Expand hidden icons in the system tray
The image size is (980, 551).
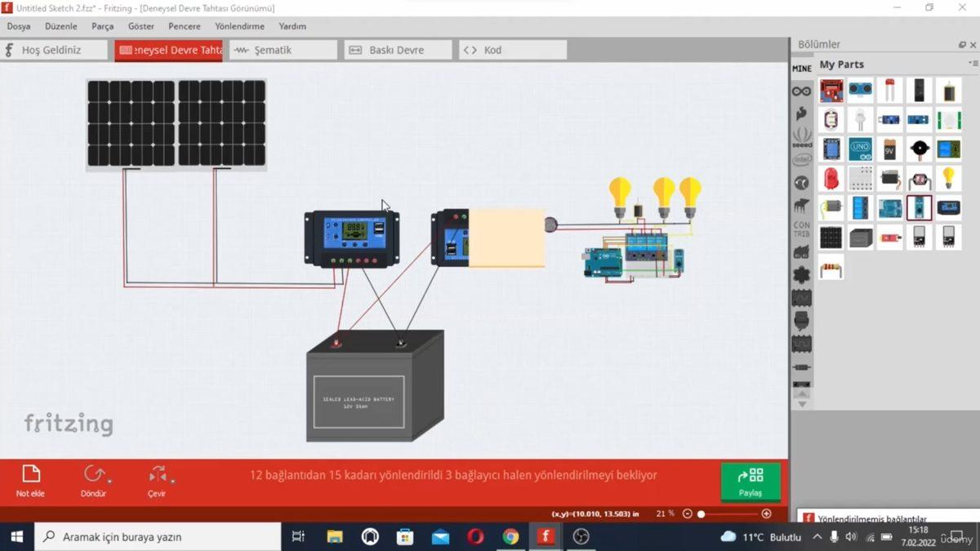(x=817, y=537)
